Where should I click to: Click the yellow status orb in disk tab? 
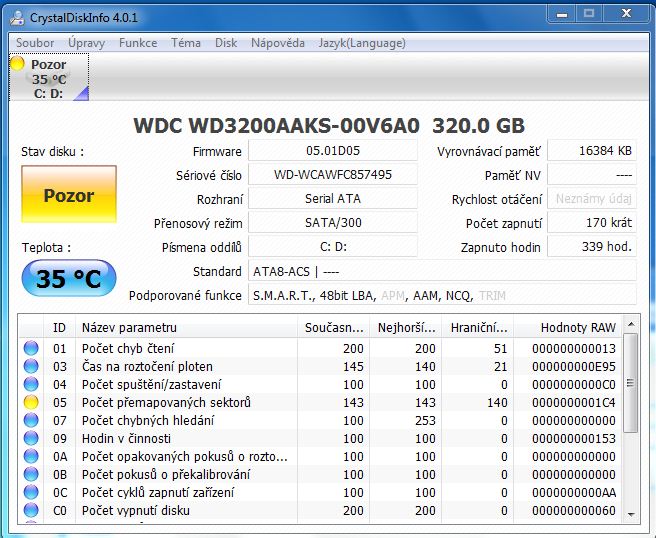[x=17, y=64]
